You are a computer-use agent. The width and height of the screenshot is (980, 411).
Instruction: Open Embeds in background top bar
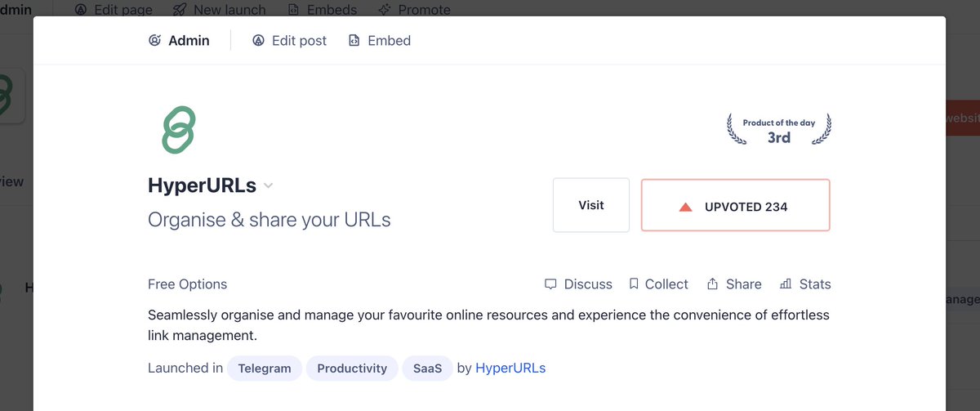pos(323,10)
